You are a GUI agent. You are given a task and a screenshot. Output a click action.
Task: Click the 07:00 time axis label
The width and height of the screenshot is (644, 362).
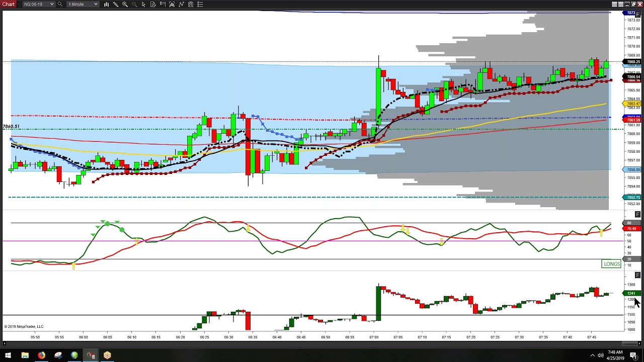pos(374,337)
